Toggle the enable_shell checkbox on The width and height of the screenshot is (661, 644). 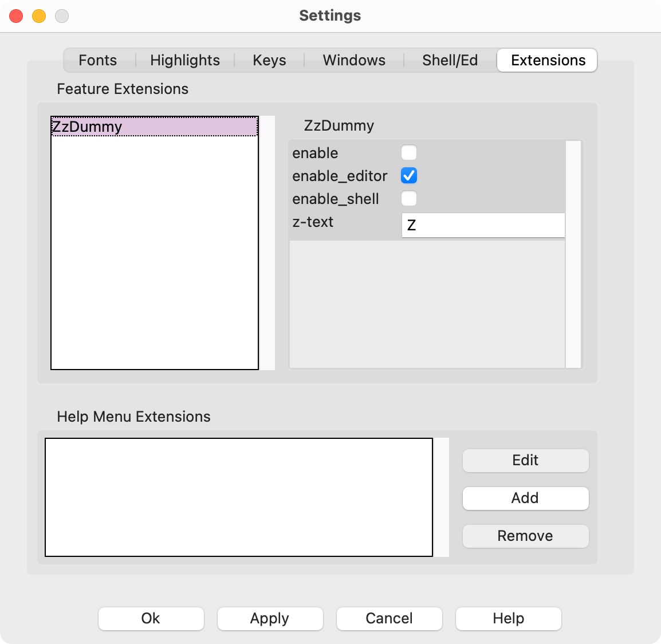pyautogui.click(x=409, y=198)
